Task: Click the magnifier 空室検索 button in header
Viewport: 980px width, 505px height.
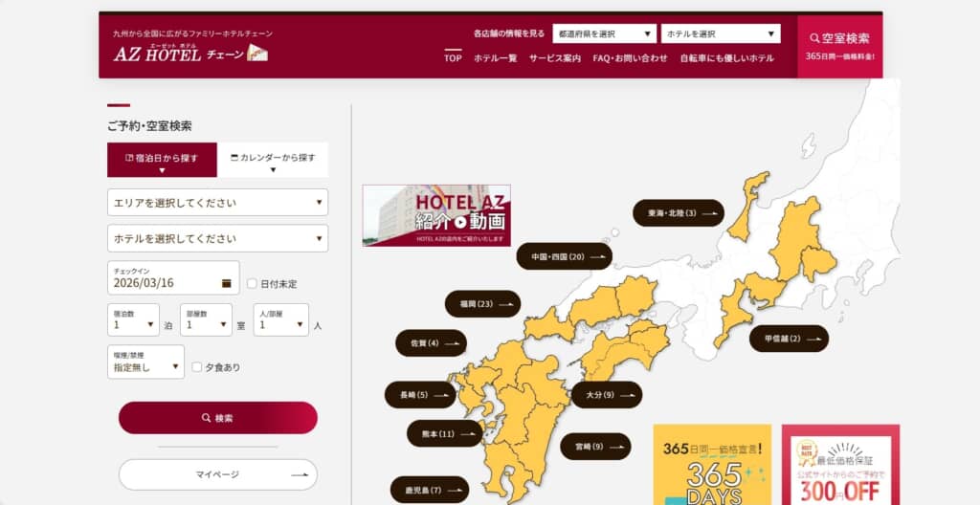Action: click(839, 39)
